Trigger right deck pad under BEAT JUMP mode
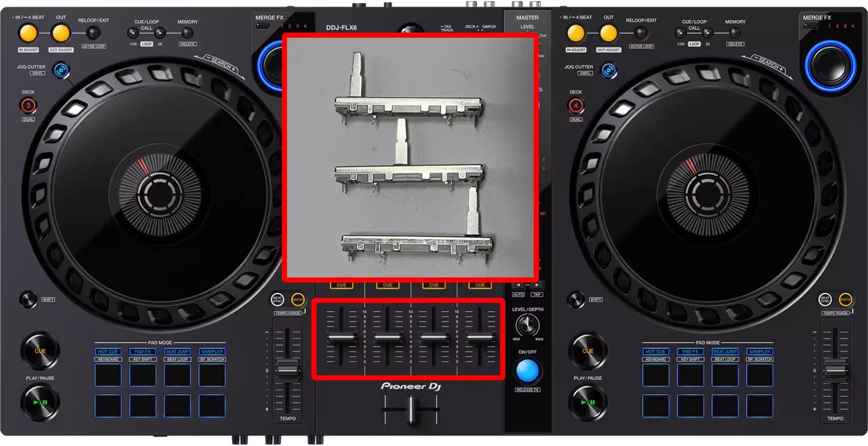The image size is (868, 446). tap(725, 375)
